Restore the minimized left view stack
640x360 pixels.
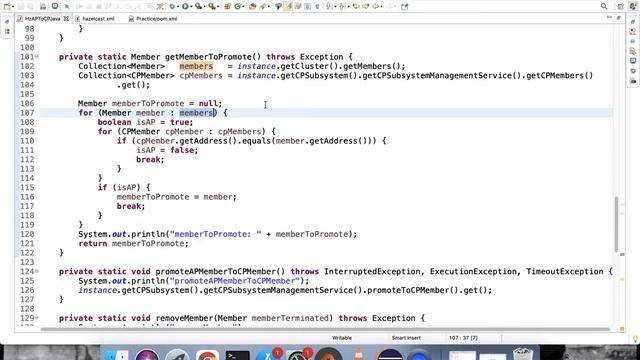coord(7,22)
